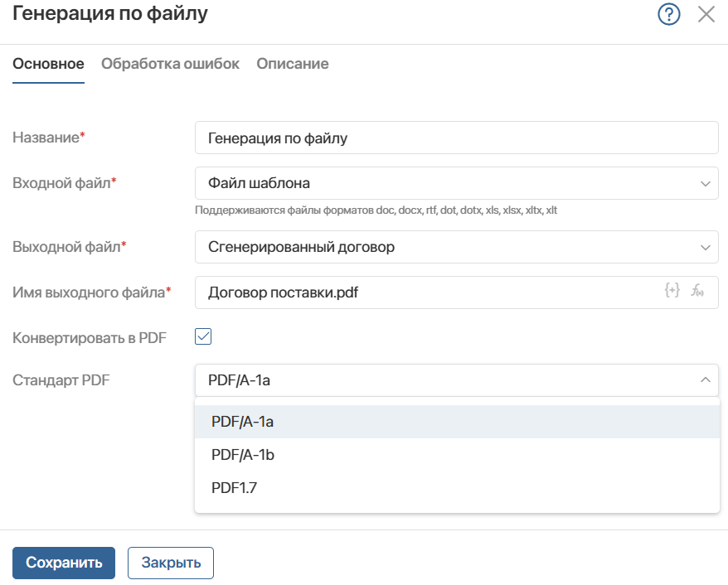Open the help question mark icon
Screen dimensions: 728x585
coord(668,14)
